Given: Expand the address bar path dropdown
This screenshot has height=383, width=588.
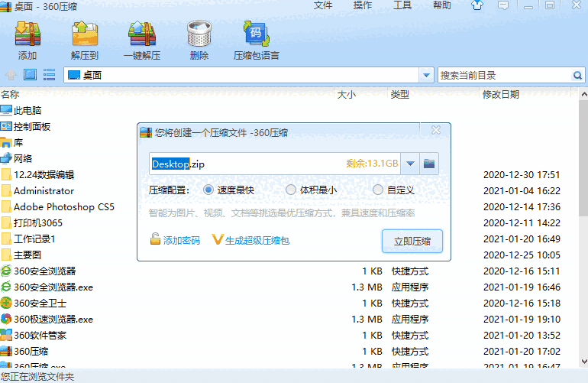Looking at the screenshot, I should coord(426,75).
